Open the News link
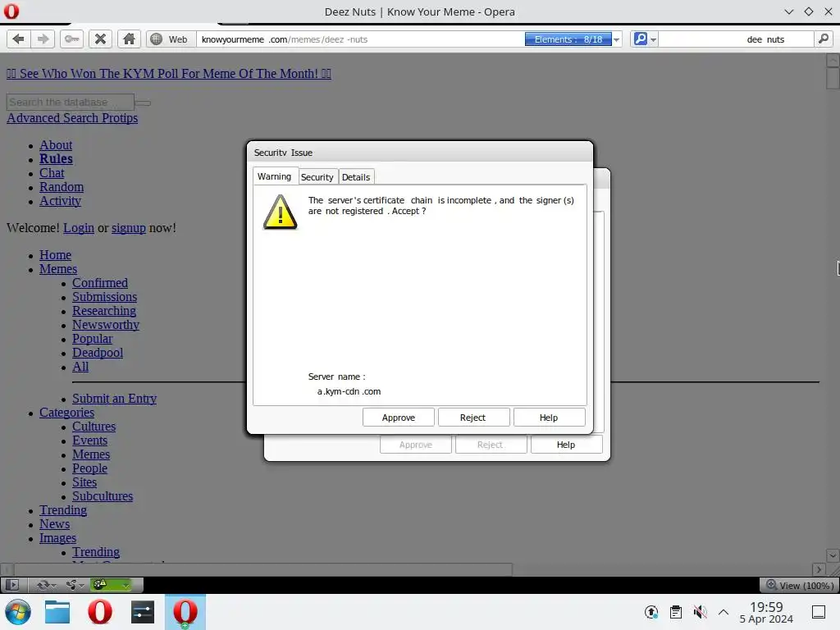The height and width of the screenshot is (630, 840). (x=55, y=524)
